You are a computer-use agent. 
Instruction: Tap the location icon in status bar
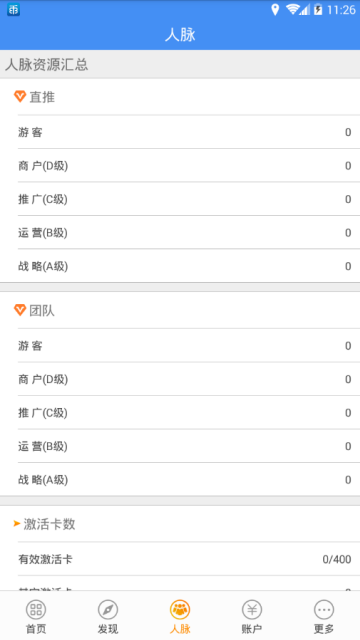pos(275,9)
